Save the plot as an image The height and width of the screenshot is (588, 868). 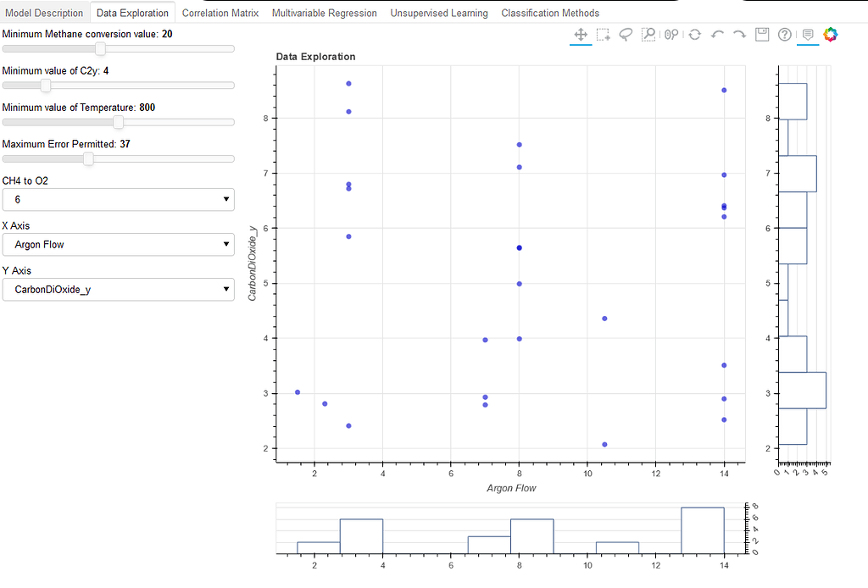tap(762, 34)
